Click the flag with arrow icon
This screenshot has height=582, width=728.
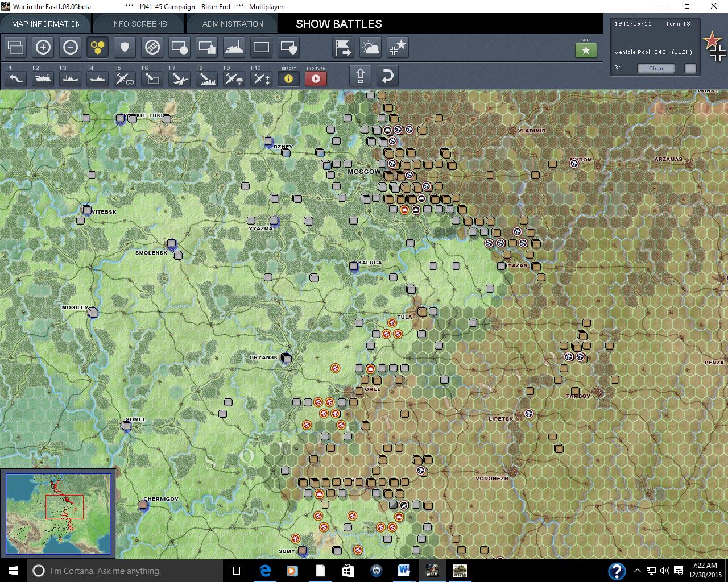coord(344,47)
